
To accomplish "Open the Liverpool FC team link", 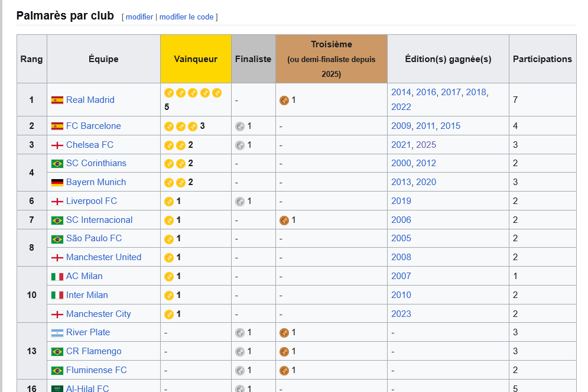I will click(x=92, y=201).
